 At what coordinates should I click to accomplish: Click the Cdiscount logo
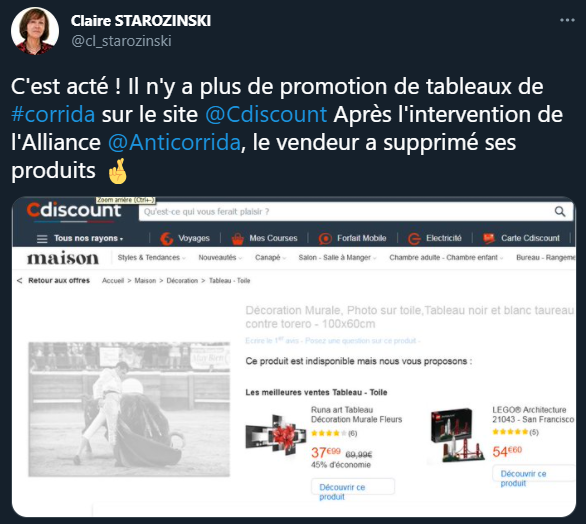coord(74,211)
